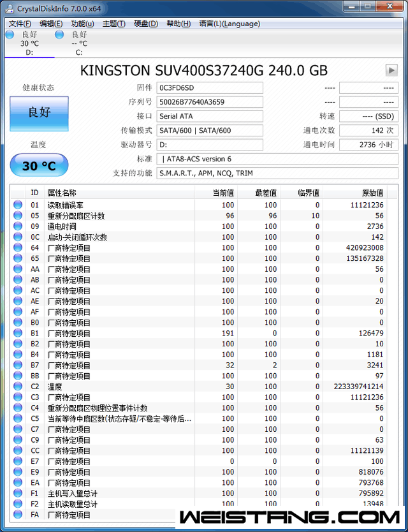
Task: Click the serial number field 50026B77640A3659
Action: point(210,102)
